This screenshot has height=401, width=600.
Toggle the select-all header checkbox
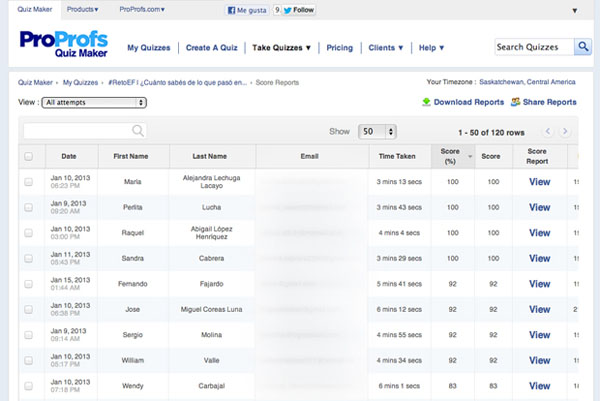coord(29,156)
